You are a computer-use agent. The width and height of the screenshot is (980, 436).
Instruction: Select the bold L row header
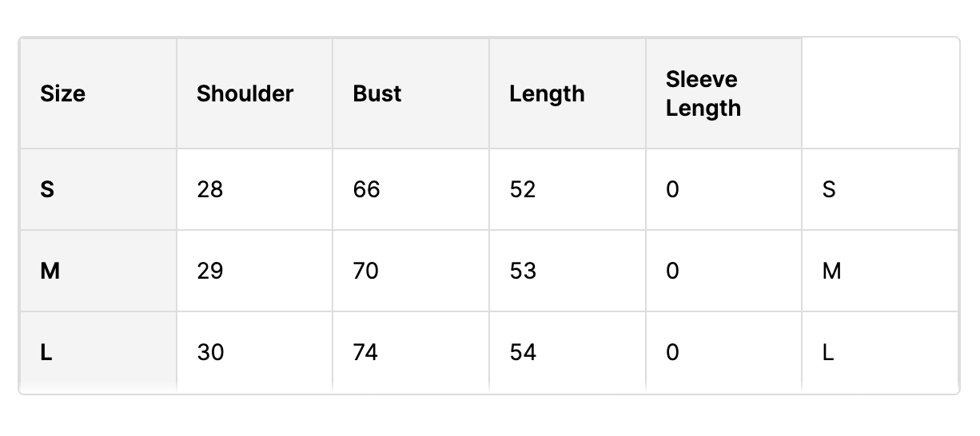[x=46, y=353]
